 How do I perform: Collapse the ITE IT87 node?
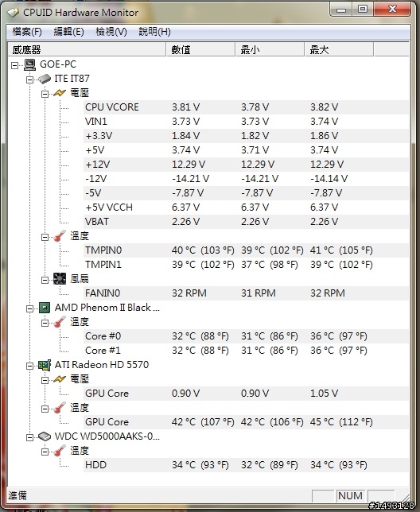click(x=29, y=80)
